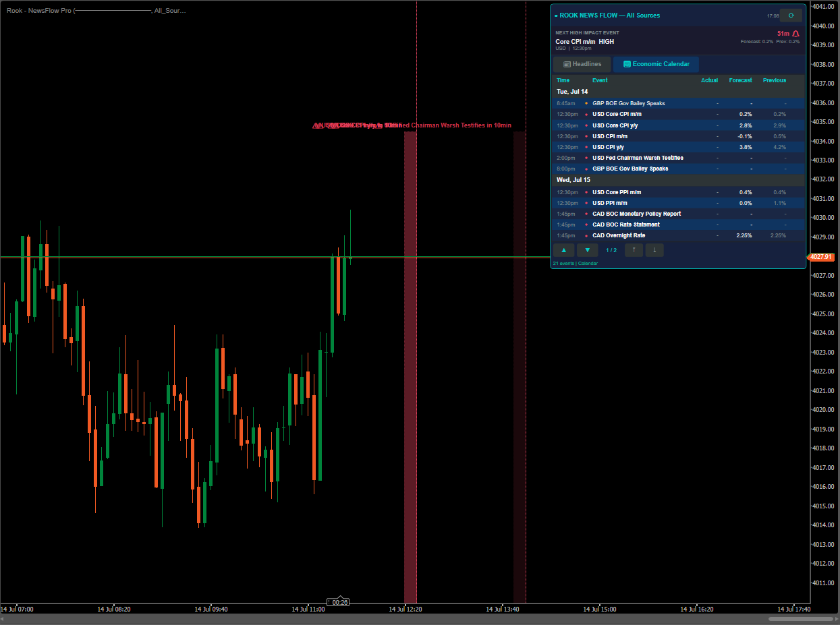Click the 14 Jul 12:20 time axis label
Image resolution: width=840 pixels, height=625 pixels.
click(x=405, y=609)
